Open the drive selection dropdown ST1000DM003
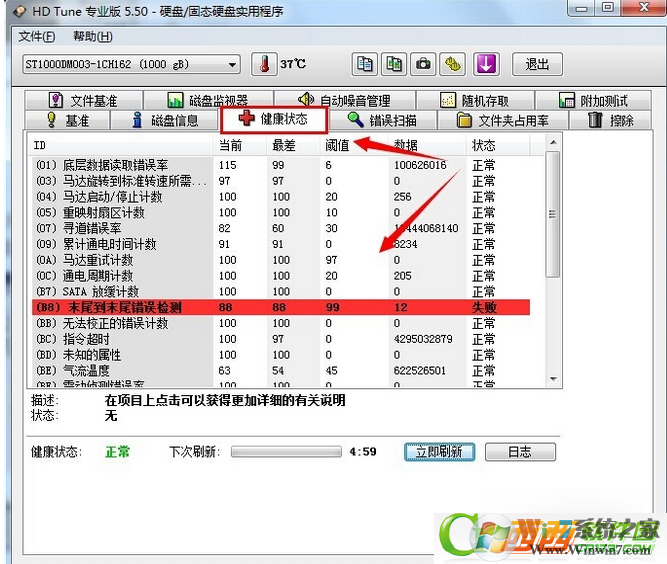The image size is (667, 564). 130,65
